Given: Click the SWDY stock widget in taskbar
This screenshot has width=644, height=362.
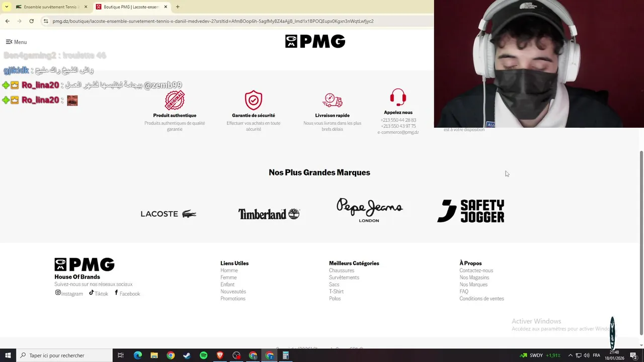Looking at the screenshot, I should (x=540, y=355).
